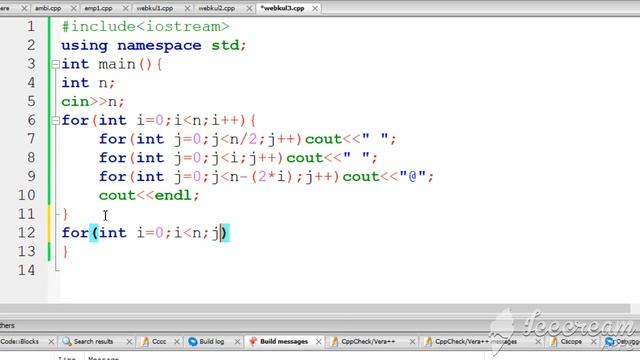Click line number 14 in the margin
The height and width of the screenshot is (360, 640).
tap(26, 270)
